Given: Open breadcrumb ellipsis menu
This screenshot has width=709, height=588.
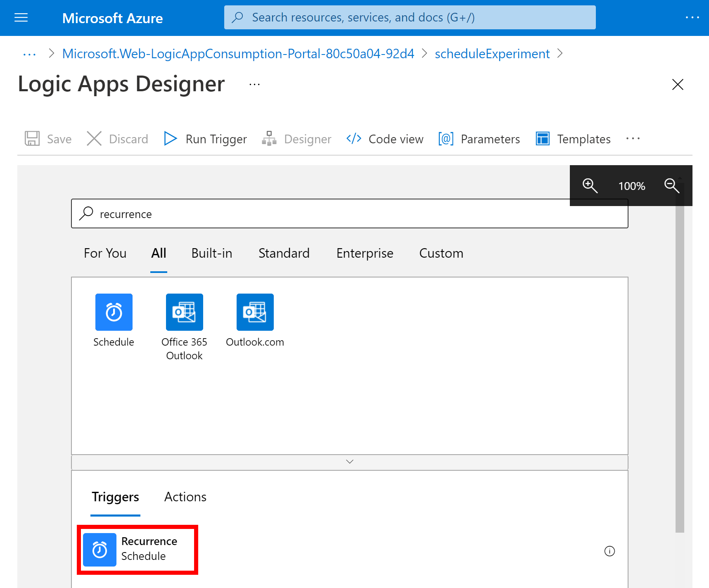Looking at the screenshot, I should pyautogui.click(x=29, y=54).
